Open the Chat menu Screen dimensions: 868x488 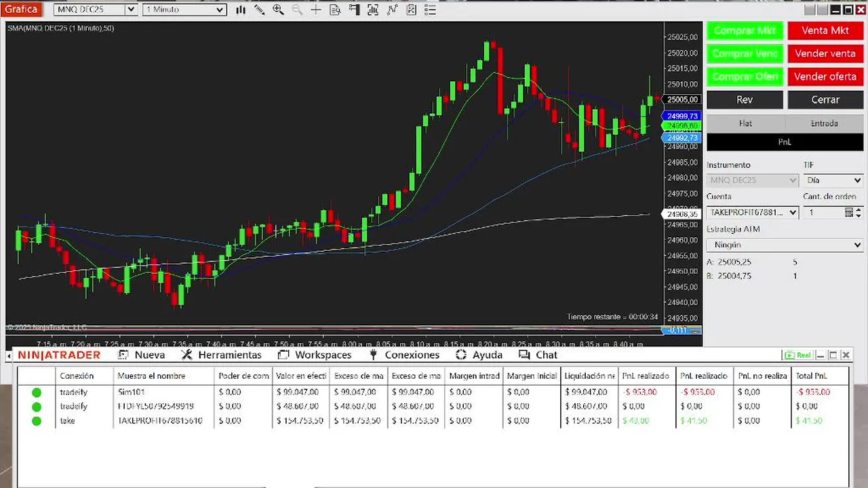click(x=538, y=354)
